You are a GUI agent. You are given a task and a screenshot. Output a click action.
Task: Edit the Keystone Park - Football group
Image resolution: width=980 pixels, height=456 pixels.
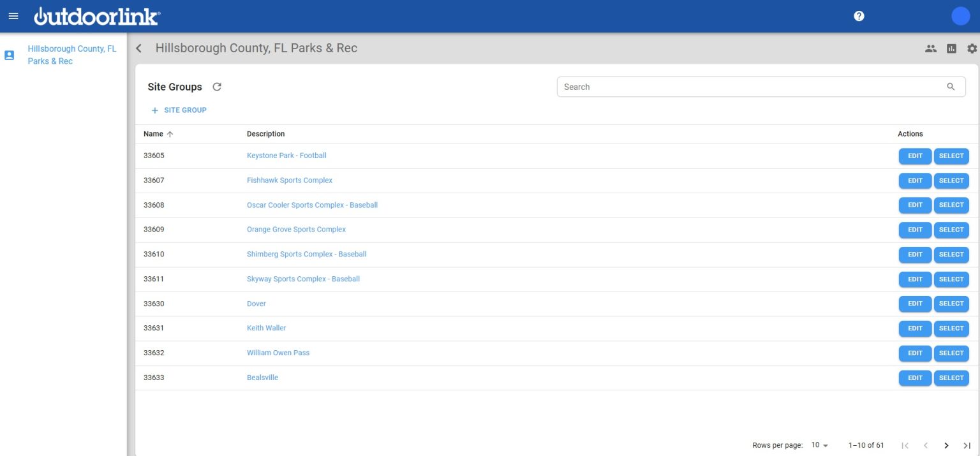(915, 156)
